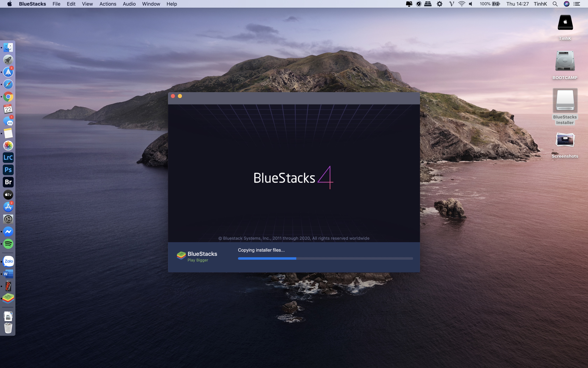Open BlueStacks icon in the dock
Viewport: 588px width, 368px height.
(8, 299)
